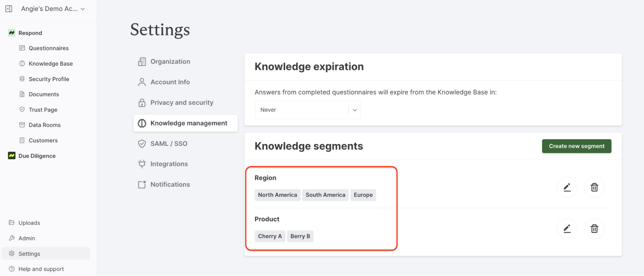Open Trust Page
The image size is (644, 276).
(43, 109)
